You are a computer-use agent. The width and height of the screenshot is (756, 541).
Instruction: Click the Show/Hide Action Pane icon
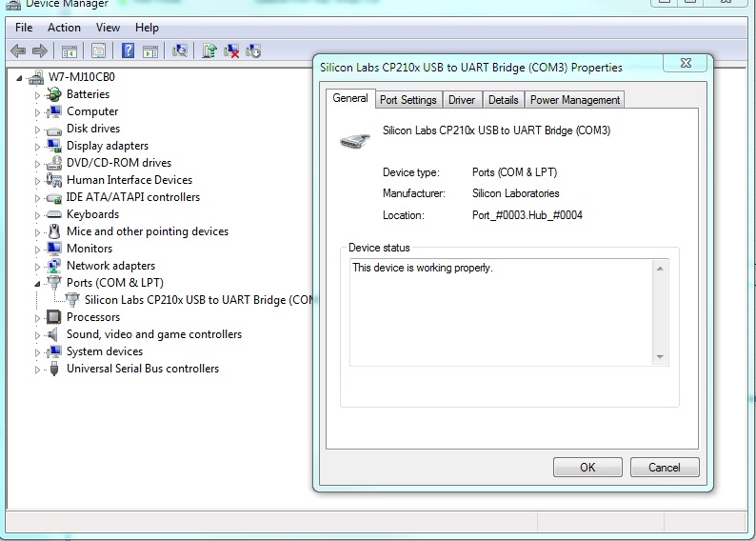[150, 50]
